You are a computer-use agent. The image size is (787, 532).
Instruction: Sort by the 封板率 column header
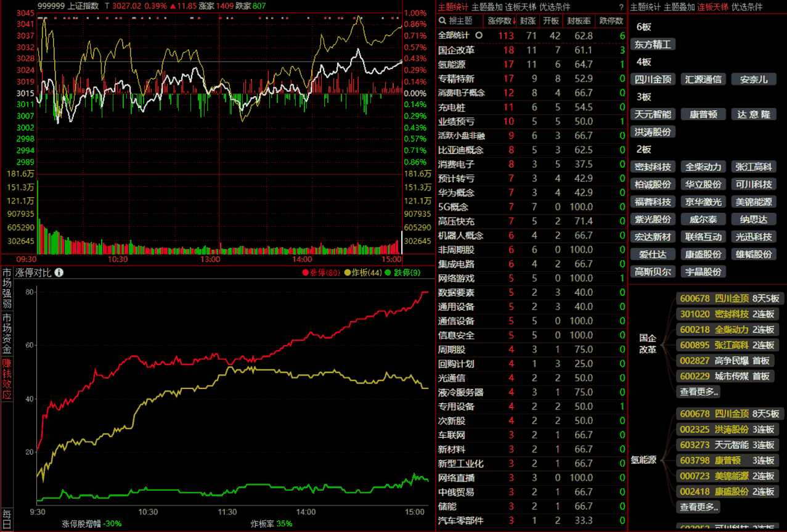(x=579, y=21)
